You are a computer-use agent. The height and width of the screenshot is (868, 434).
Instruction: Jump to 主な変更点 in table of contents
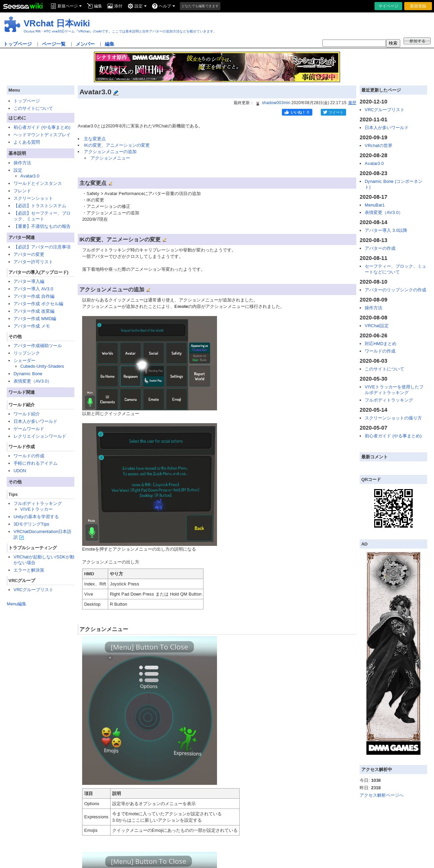[95, 139]
